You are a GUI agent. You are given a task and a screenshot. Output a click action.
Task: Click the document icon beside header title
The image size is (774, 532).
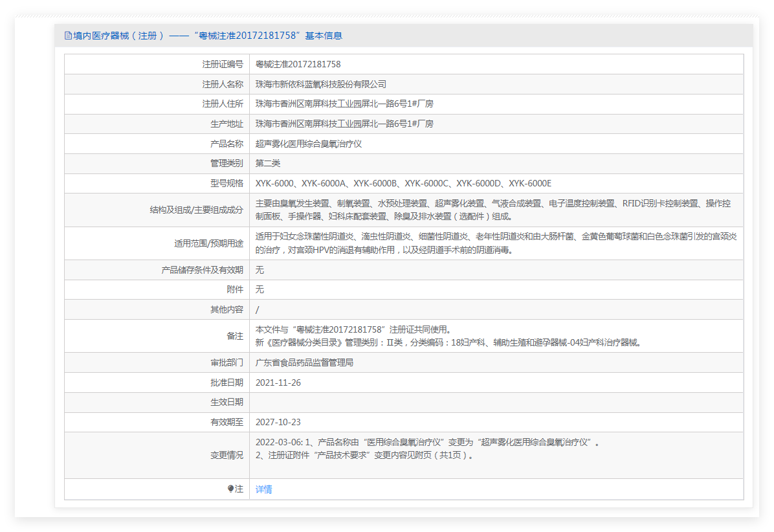[x=68, y=36]
